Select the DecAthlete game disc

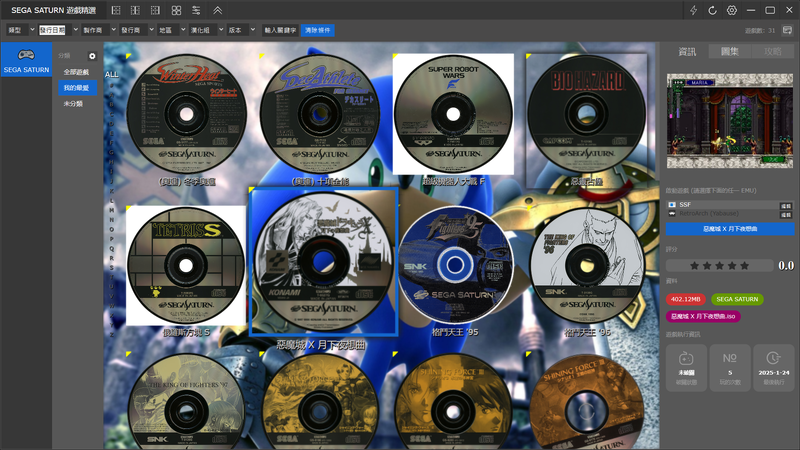click(320, 114)
